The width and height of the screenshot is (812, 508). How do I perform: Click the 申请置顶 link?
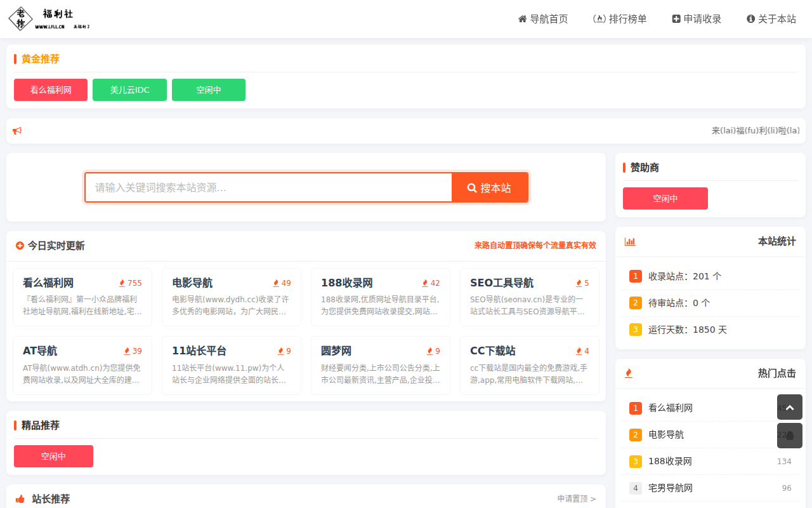point(572,498)
